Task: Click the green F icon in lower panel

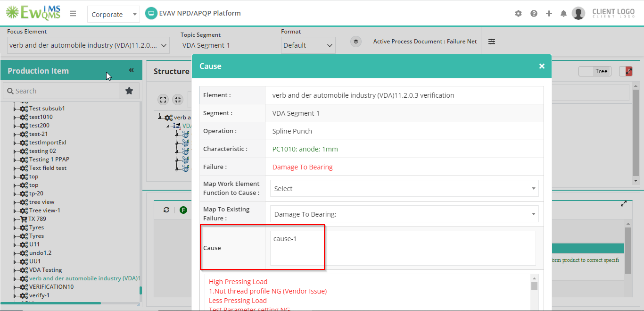Action: tap(183, 210)
